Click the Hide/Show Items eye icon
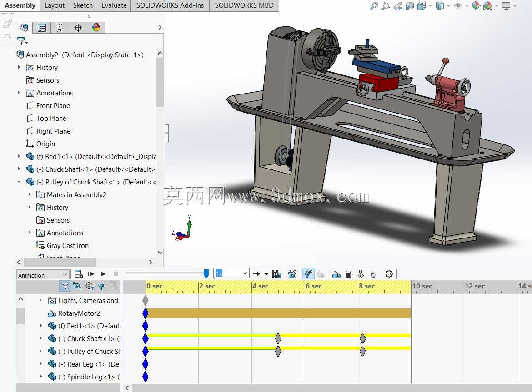The image size is (532, 392). (458, 6)
